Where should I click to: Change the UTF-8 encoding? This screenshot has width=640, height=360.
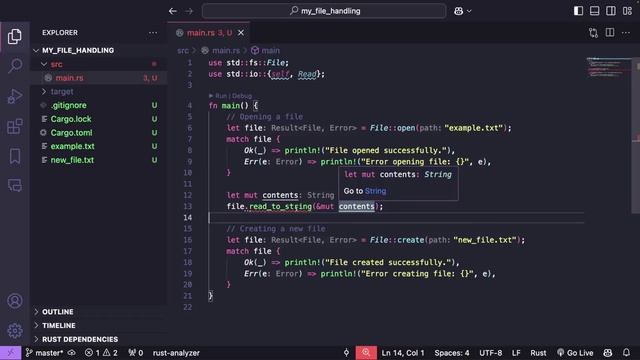click(x=491, y=353)
